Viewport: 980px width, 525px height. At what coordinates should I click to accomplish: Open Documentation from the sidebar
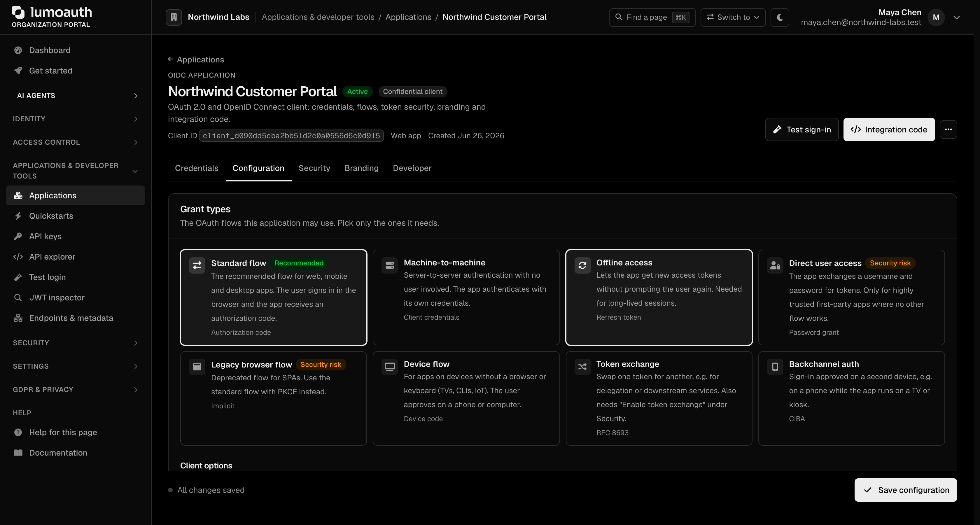point(75,453)
